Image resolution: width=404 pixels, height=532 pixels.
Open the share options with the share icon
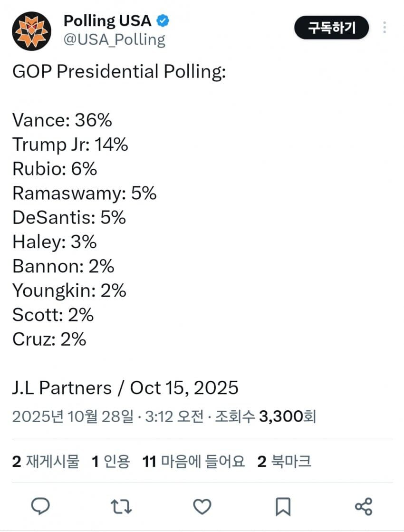point(364,507)
